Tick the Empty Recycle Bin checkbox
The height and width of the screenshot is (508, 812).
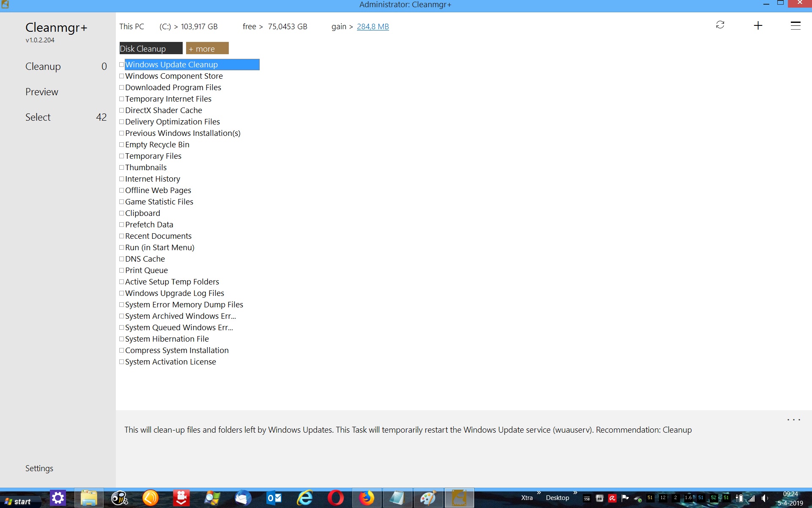pyautogui.click(x=122, y=145)
